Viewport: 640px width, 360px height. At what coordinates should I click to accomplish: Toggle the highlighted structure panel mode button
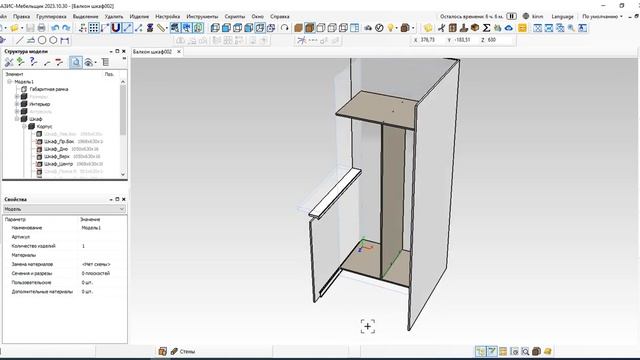[76, 62]
